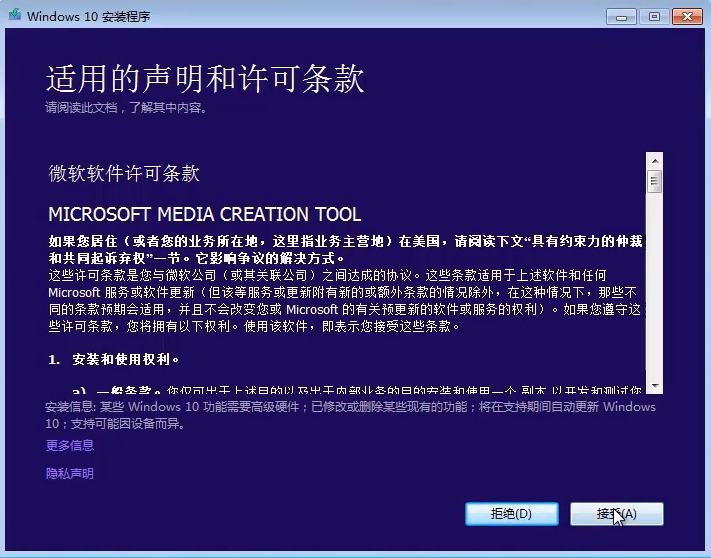
Task: Click the 安装信息 notice text
Action: pos(345,415)
